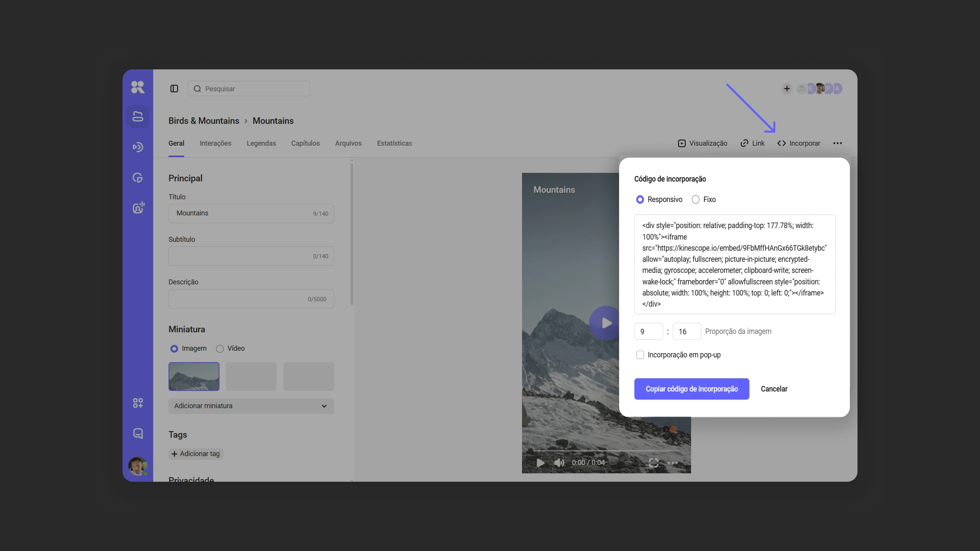980x551 pixels.
Task: Seek on the video progress bar
Action: point(606,451)
